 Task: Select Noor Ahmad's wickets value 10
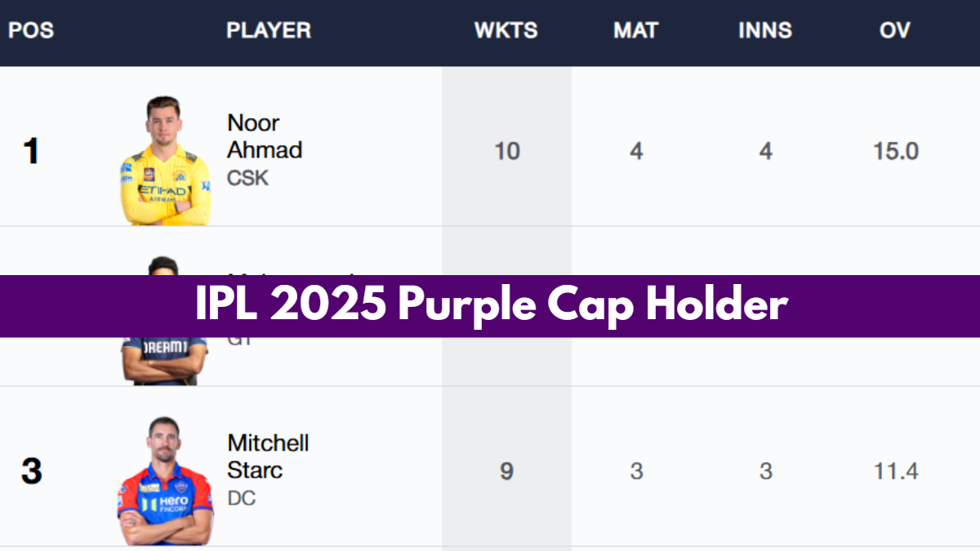(506, 151)
